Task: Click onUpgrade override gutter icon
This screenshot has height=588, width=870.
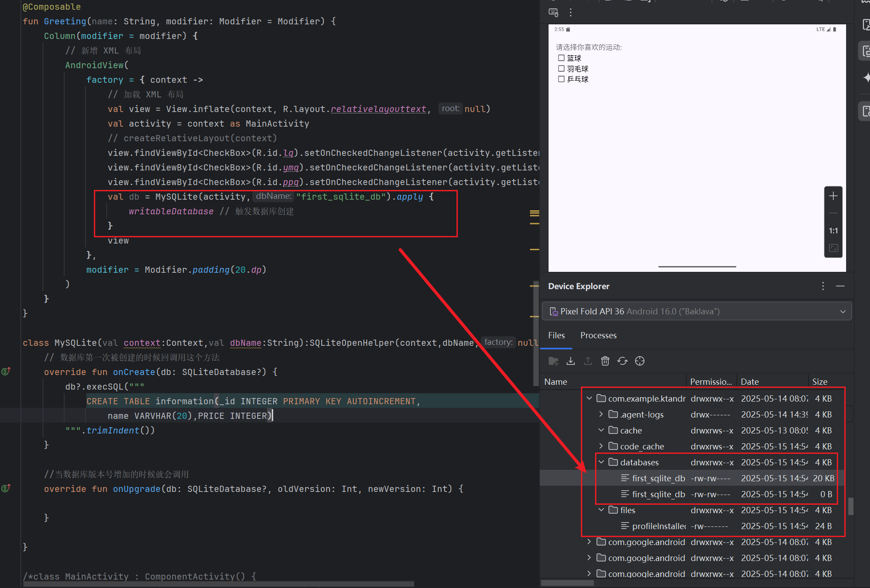Action: (x=6, y=488)
